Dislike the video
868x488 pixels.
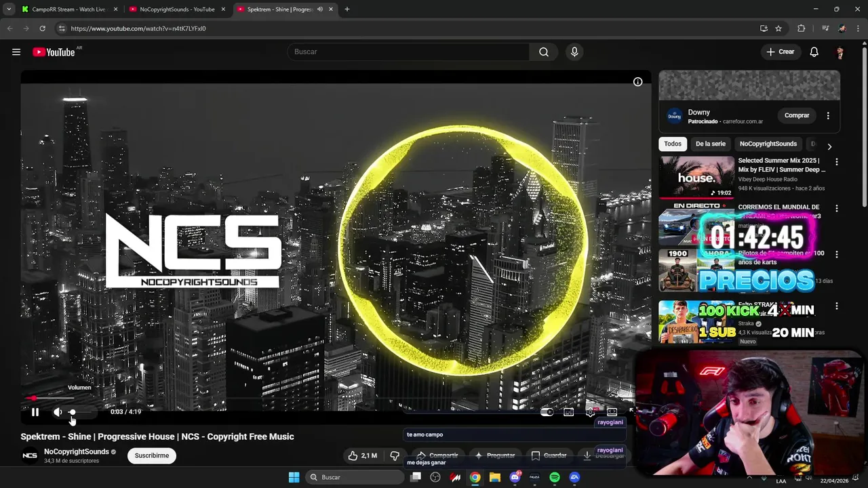point(395,455)
